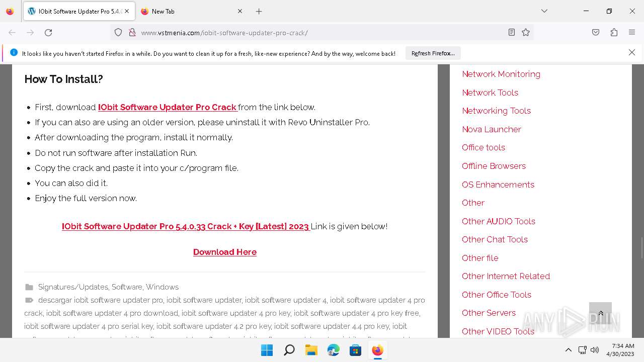Open iobit software updater 4 tag
This screenshot has height=362, width=644.
coord(285,300)
